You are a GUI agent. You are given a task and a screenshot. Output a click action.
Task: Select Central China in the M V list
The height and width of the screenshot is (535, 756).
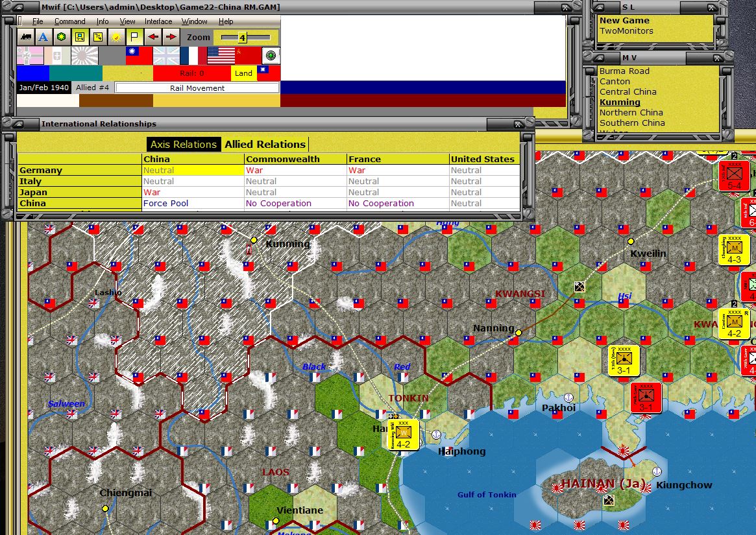coord(628,91)
